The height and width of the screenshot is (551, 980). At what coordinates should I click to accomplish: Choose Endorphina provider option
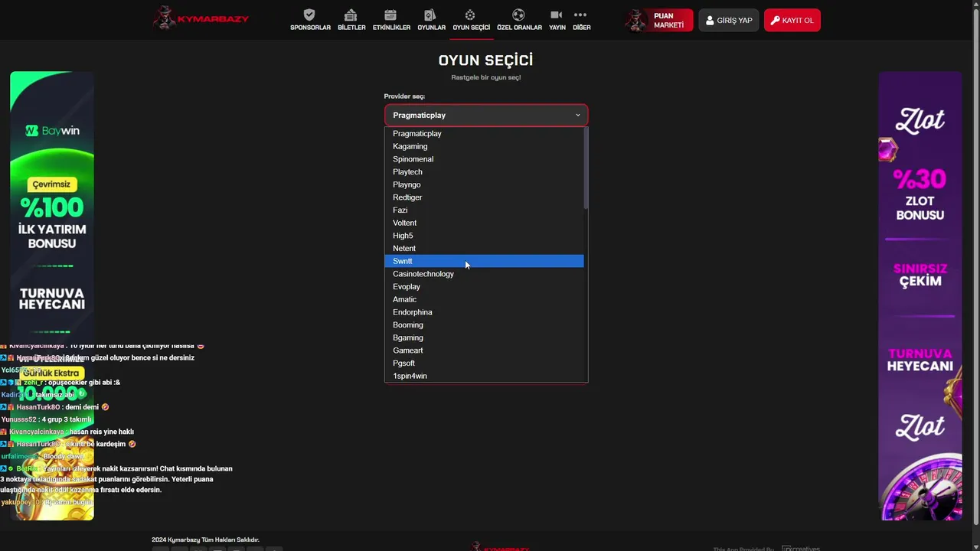point(484,312)
